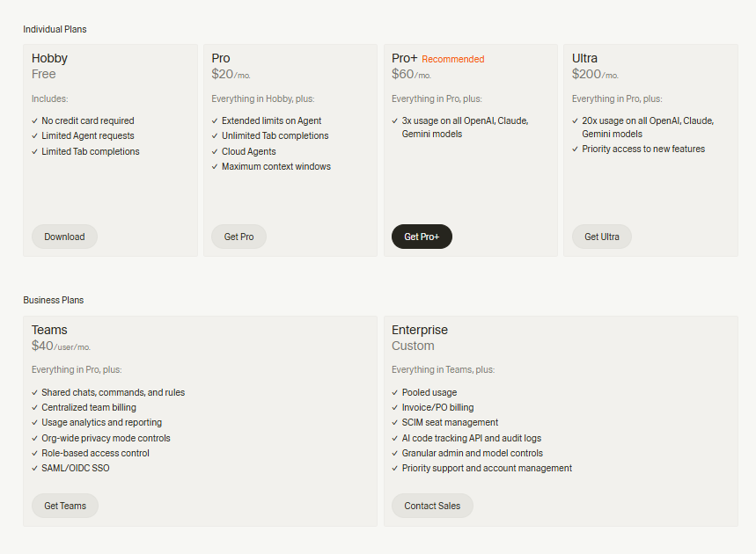Image resolution: width=756 pixels, height=554 pixels.
Task: Click the Maximum context windows feature text
Action: tap(276, 166)
